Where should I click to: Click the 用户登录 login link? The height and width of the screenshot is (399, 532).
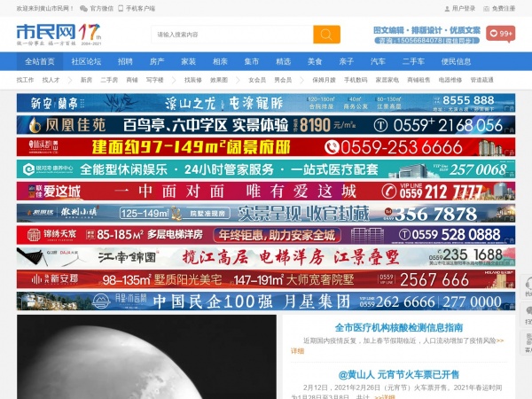[464, 9]
